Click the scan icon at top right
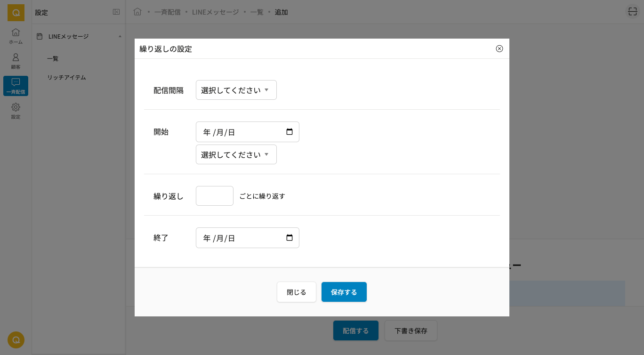Screen dimensions: 644x355 632,12
